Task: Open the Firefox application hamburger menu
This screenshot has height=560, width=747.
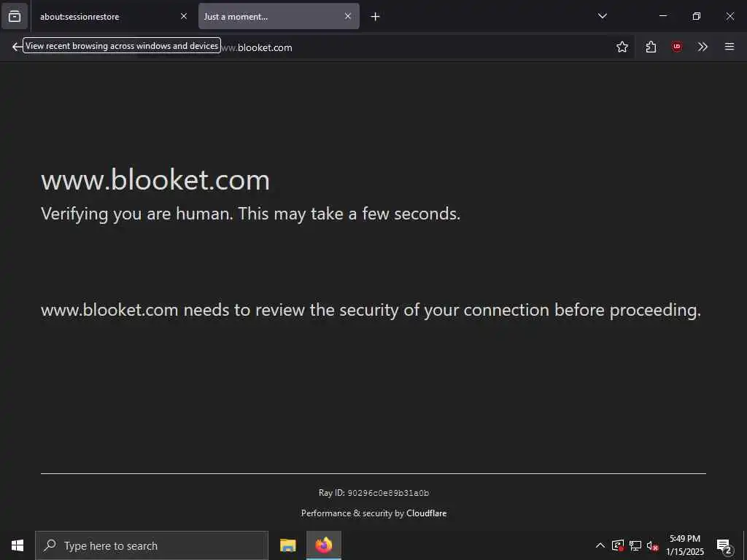Action: [x=729, y=47]
